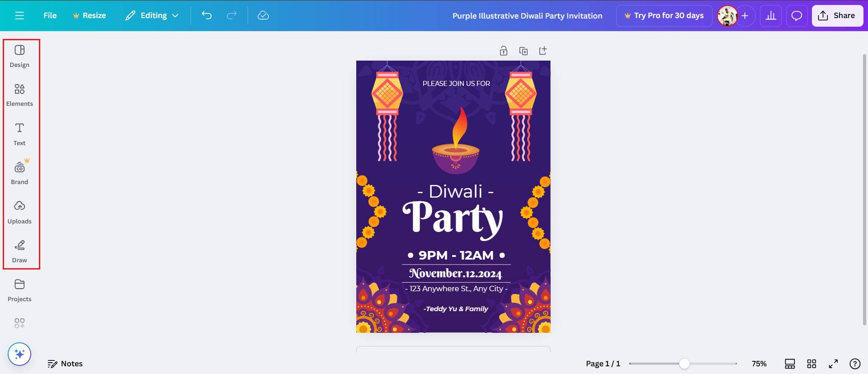
Task: Duplicate the page using the duplicate icon
Action: tap(524, 51)
